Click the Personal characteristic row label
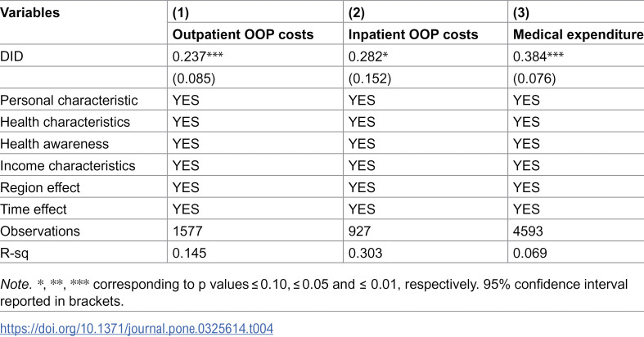The image size is (644, 337). 69,100
